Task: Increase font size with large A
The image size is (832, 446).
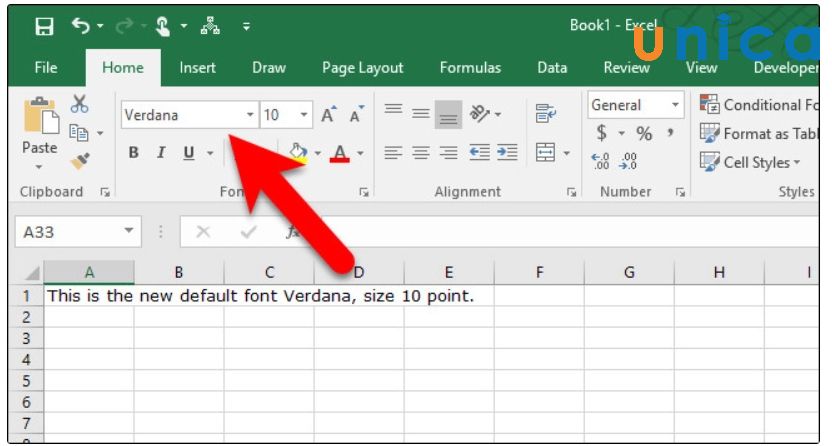Action: (328, 114)
